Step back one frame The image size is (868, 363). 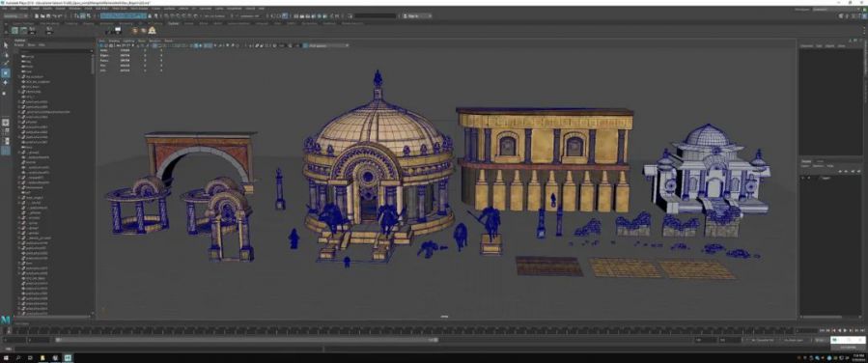[827, 330]
